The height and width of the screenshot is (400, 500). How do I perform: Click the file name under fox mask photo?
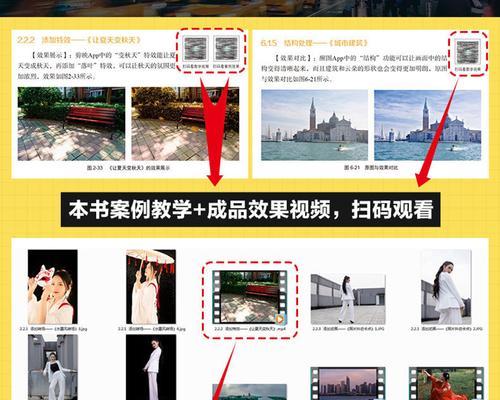(x=53, y=329)
